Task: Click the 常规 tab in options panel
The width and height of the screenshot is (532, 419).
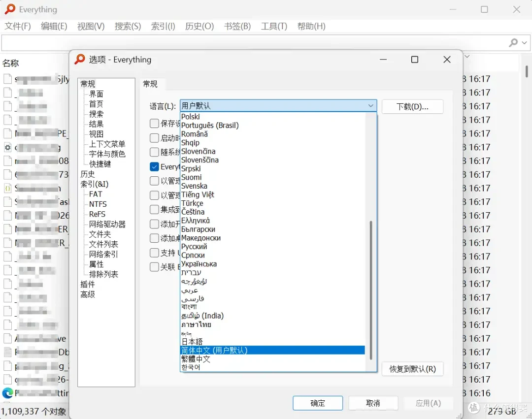Action: 150,84
